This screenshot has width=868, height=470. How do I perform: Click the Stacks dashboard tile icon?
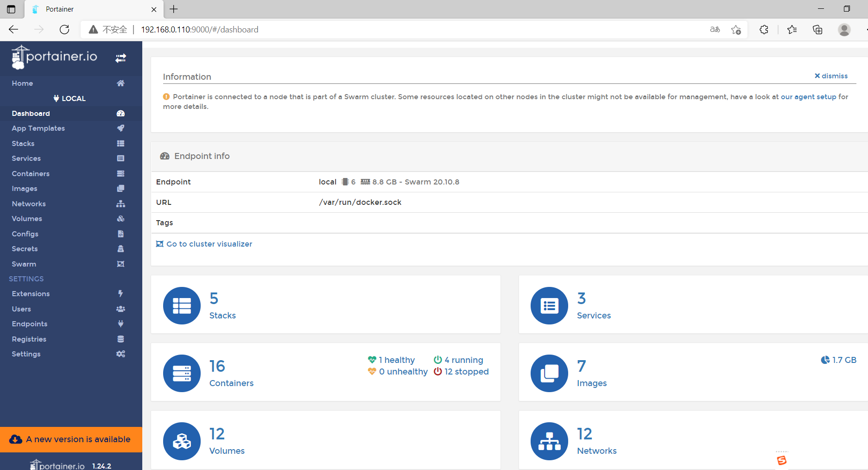[x=182, y=305]
